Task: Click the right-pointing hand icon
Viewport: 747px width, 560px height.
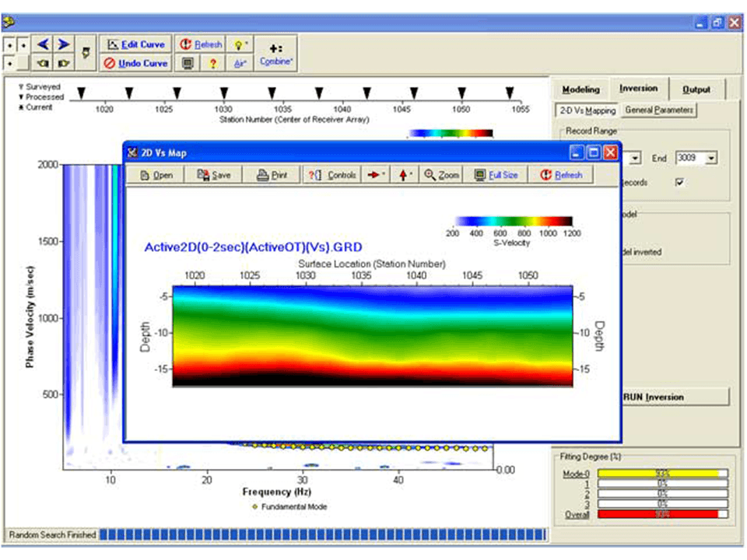Action: pyautogui.click(x=63, y=63)
